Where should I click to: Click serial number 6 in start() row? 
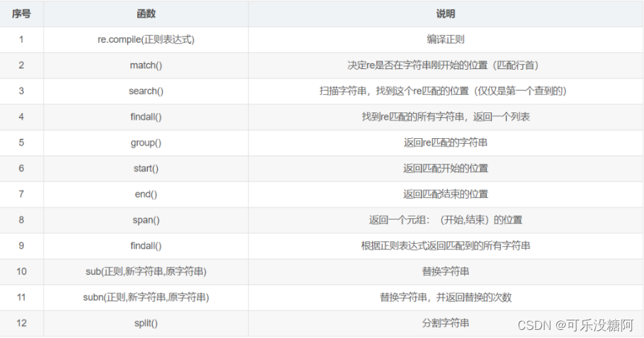point(22,168)
